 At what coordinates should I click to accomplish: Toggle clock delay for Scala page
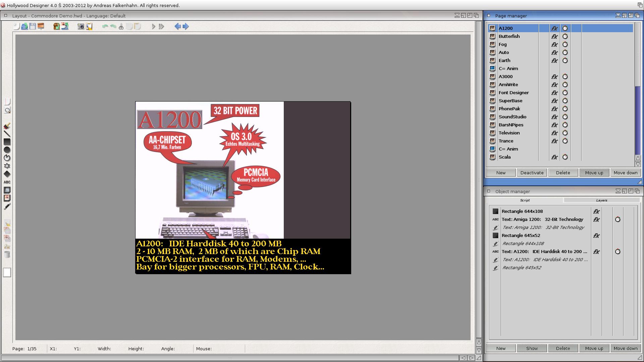(x=565, y=157)
